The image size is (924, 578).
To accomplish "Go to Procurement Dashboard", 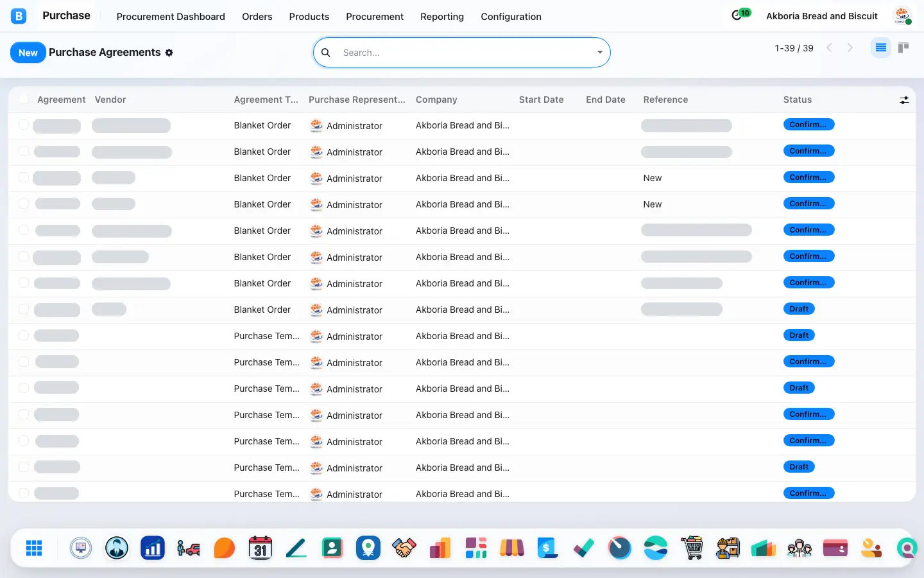I will [171, 17].
